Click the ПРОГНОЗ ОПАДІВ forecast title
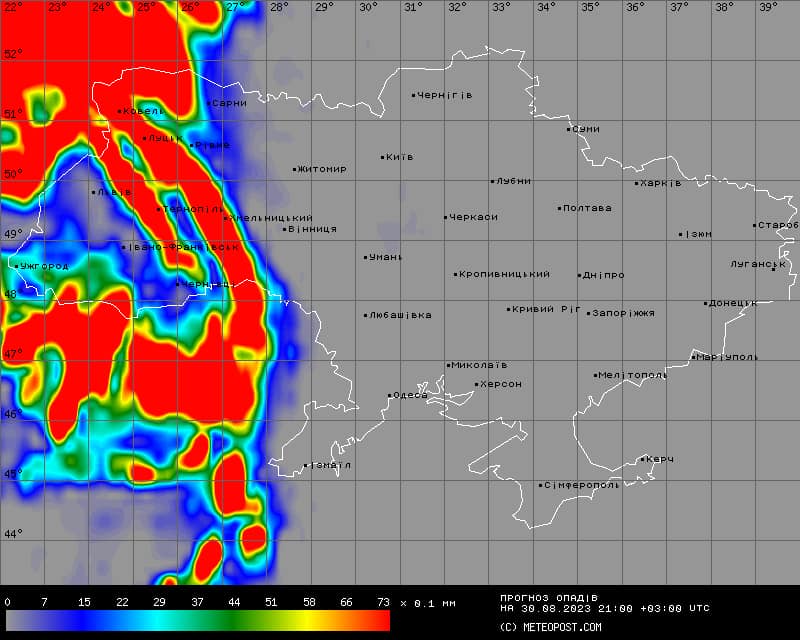The width and height of the screenshot is (800, 640). pos(549,598)
